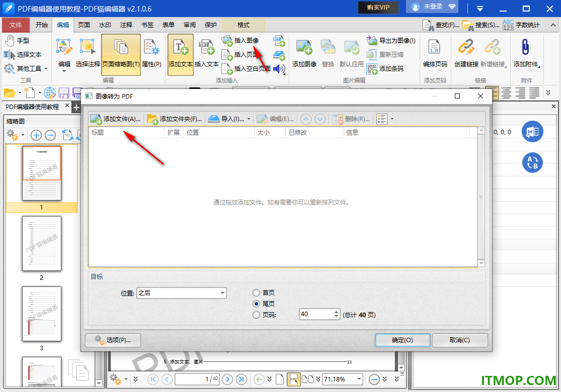Open the Position (位置) combo box
This screenshot has width=561, height=392.
pos(182,293)
